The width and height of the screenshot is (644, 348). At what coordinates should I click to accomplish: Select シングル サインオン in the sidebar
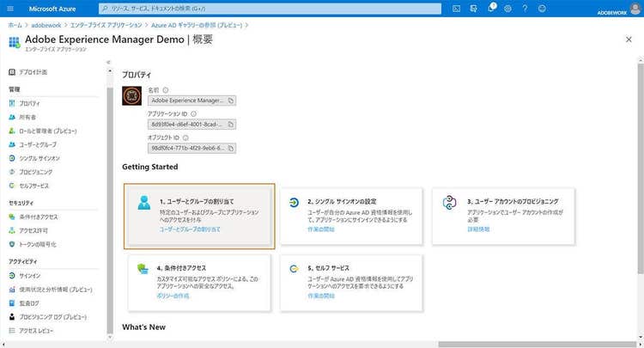(x=39, y=158)
